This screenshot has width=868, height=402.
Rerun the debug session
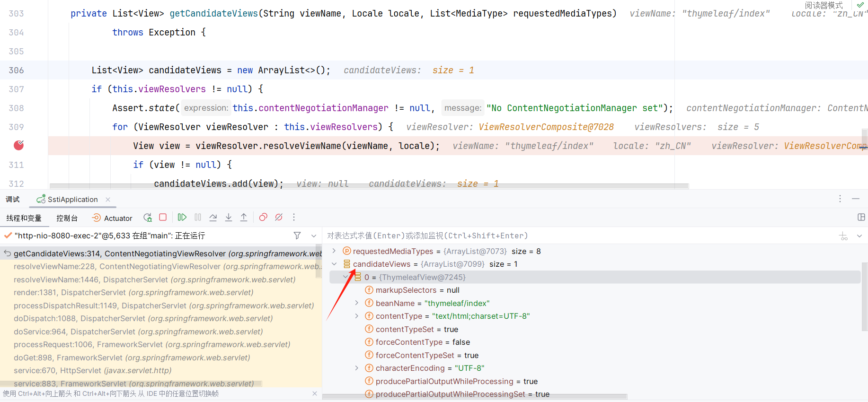[x=148, y=218]
